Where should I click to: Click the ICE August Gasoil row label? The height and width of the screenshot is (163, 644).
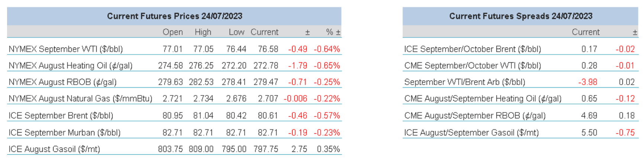pos(54,149)
